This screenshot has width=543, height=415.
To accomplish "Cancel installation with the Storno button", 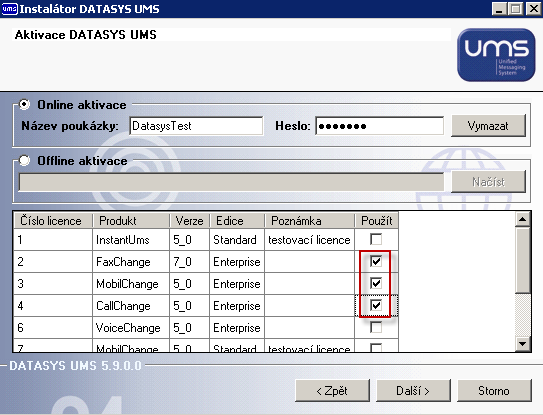I will point(494,391).
